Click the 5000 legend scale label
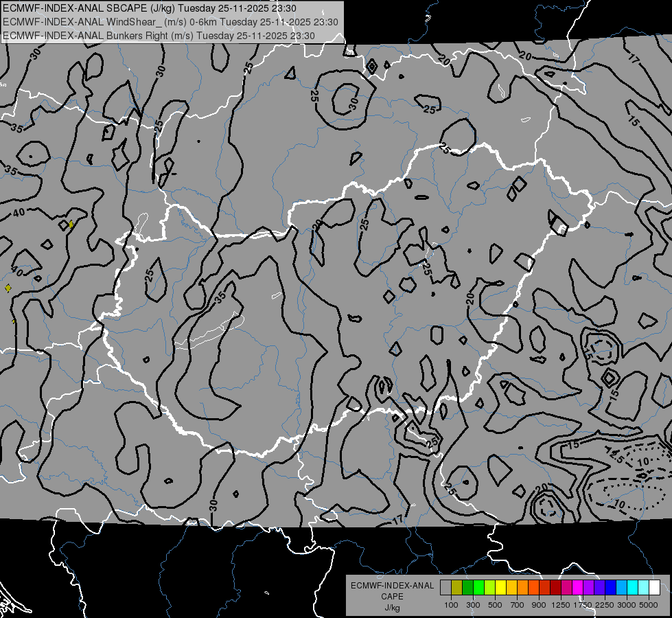Screen dimensions: 672x618 click(x=649, y=605)
